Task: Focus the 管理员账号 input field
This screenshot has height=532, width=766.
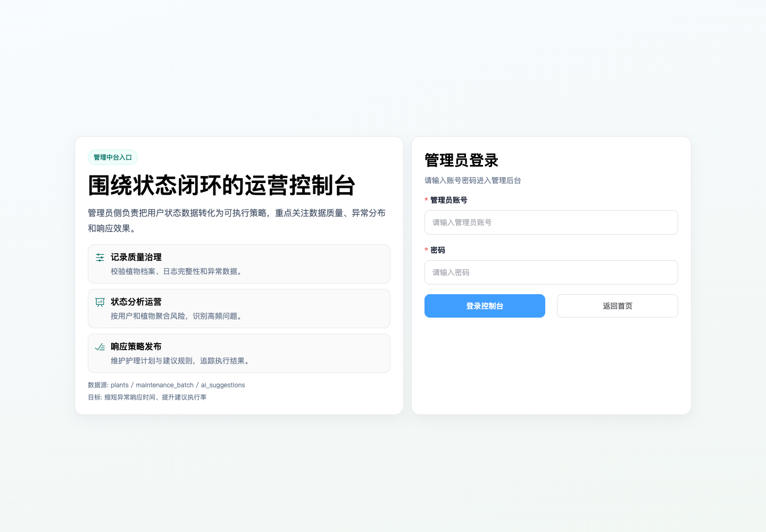Action: pyautogui.click(x=551, y=222)
